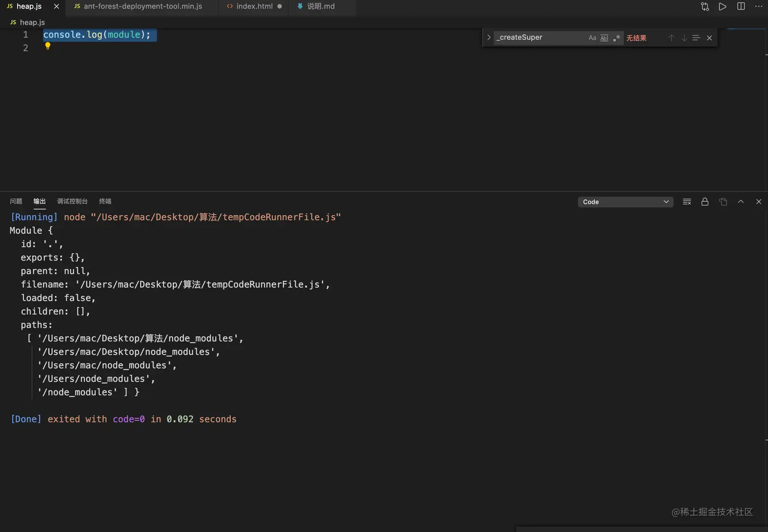Clear the output panel
This screenshot has width=768, height=532.
tap(687, 202)
